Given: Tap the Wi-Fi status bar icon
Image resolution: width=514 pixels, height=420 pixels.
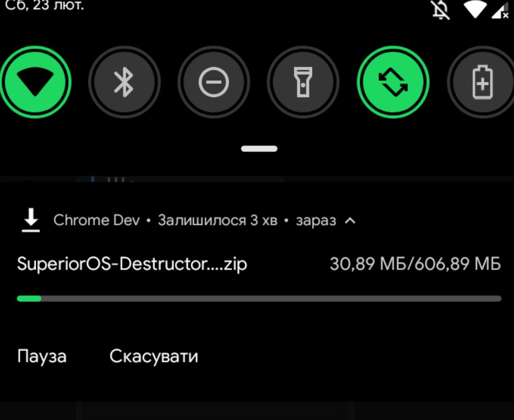Looking at the screenshot, I should [x=475, y=9].
